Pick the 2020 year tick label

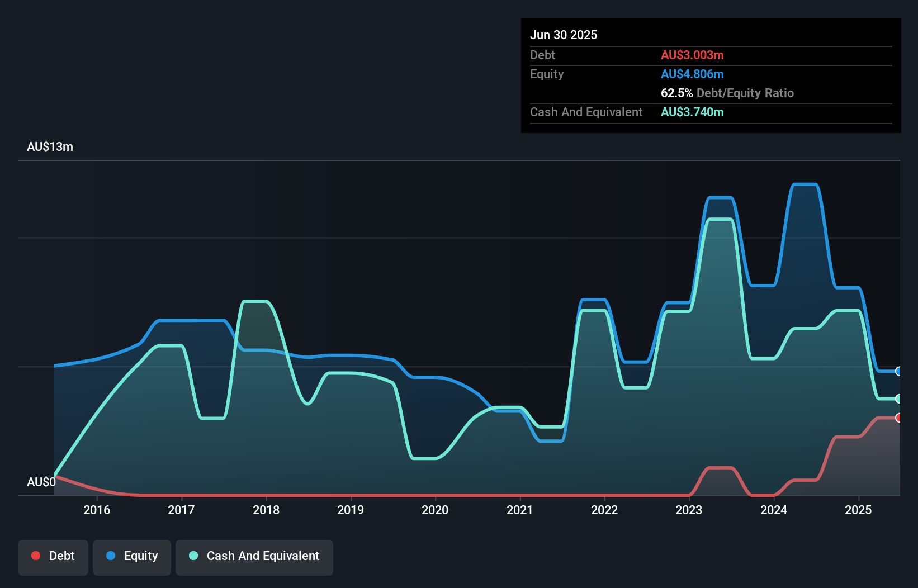(435, 510)
